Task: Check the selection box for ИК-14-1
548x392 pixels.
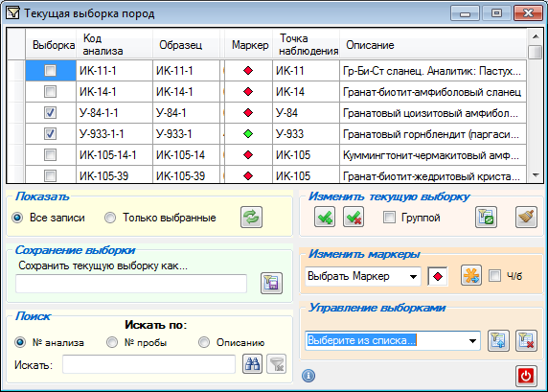Action: [x=50, y=92]
